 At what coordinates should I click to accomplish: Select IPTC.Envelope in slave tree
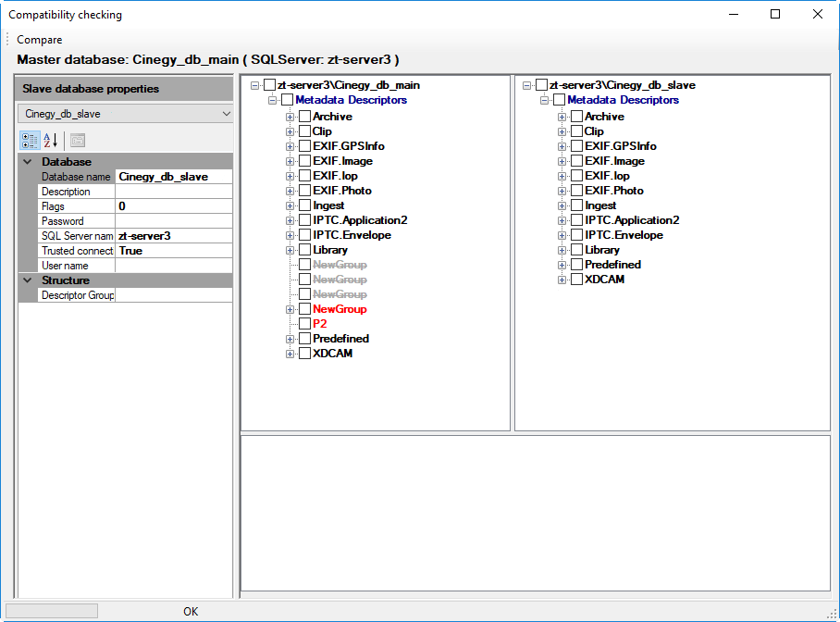(x=624, y=235)
